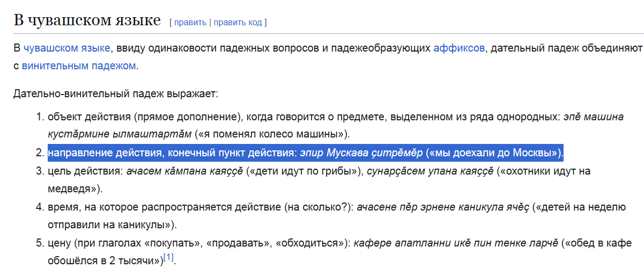Click the section heading "В чувашском языке"
The image size is (644, 275).
pyautogui.click(x=87, y=20)
